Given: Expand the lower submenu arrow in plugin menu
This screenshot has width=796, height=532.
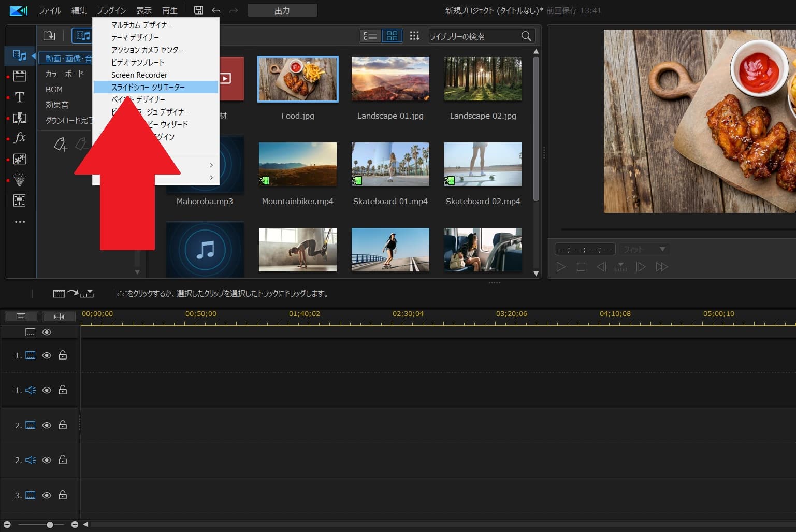Looking at the screenshot, I should pos(211,178).
